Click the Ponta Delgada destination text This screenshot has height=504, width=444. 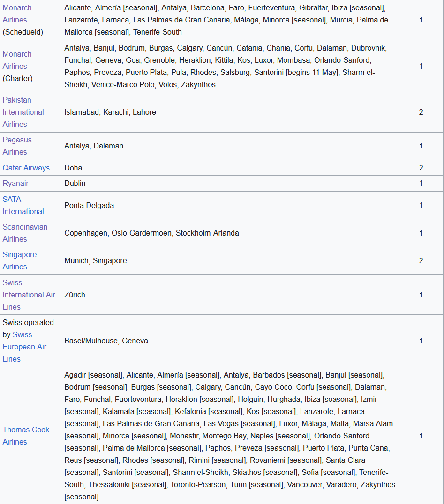coord(89,205)
